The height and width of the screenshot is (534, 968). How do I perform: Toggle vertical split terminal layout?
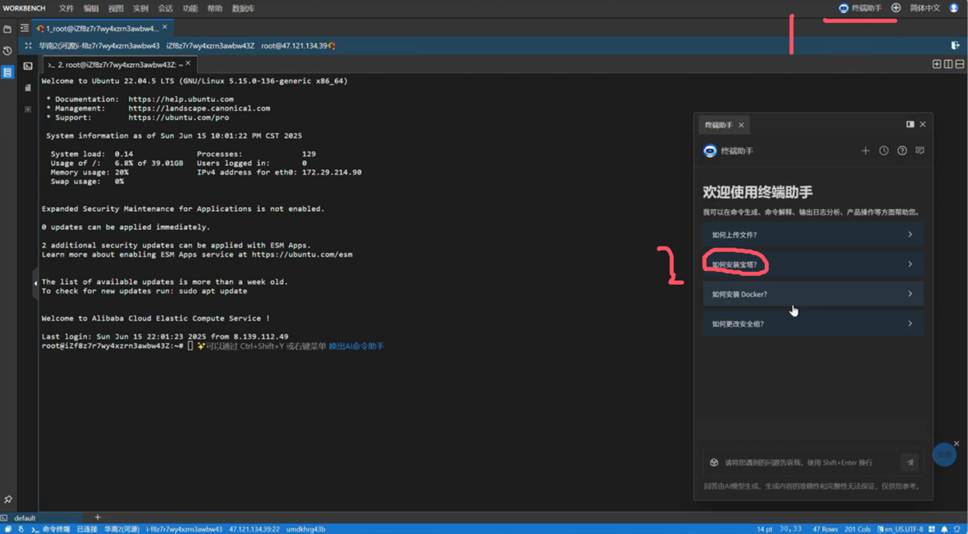(948, 64)
